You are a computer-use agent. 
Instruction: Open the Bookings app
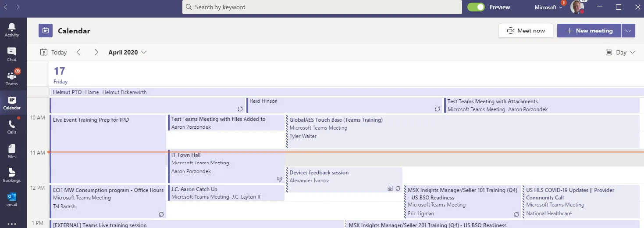click(x=12, y=175)
